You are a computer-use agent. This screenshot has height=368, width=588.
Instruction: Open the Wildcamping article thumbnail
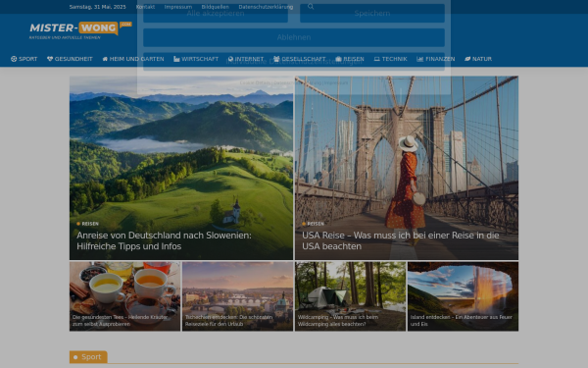pos(350,296)
